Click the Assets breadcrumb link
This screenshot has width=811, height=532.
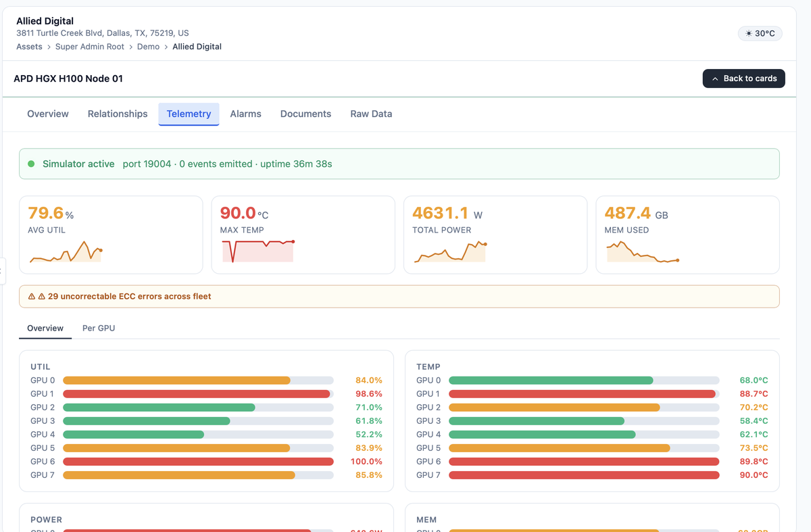[29, 47]
